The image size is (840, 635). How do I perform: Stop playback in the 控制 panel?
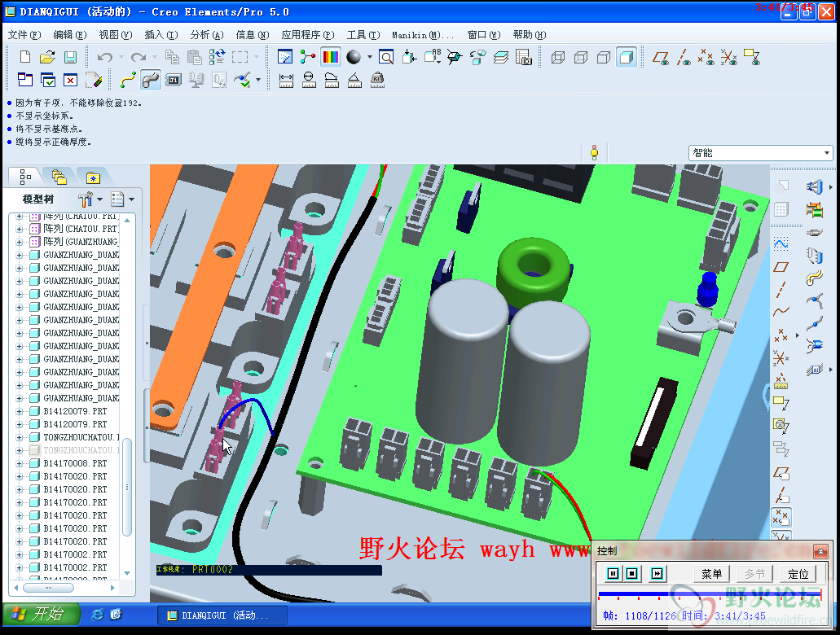pos(632,574)
